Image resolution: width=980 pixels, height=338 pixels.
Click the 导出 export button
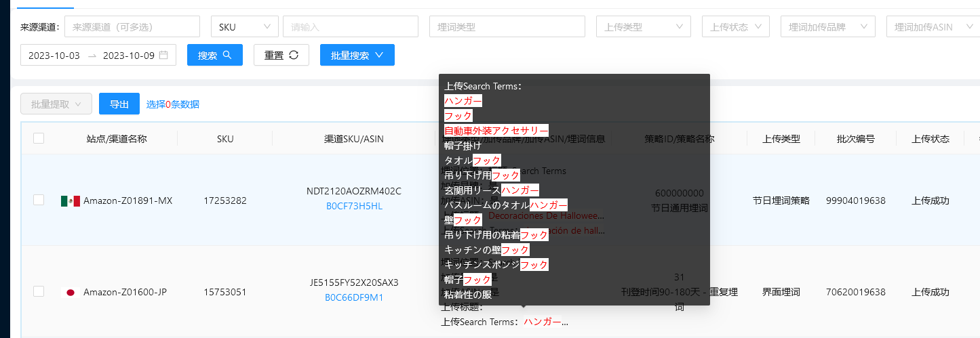pyautogui.click(x=119, y=104)
